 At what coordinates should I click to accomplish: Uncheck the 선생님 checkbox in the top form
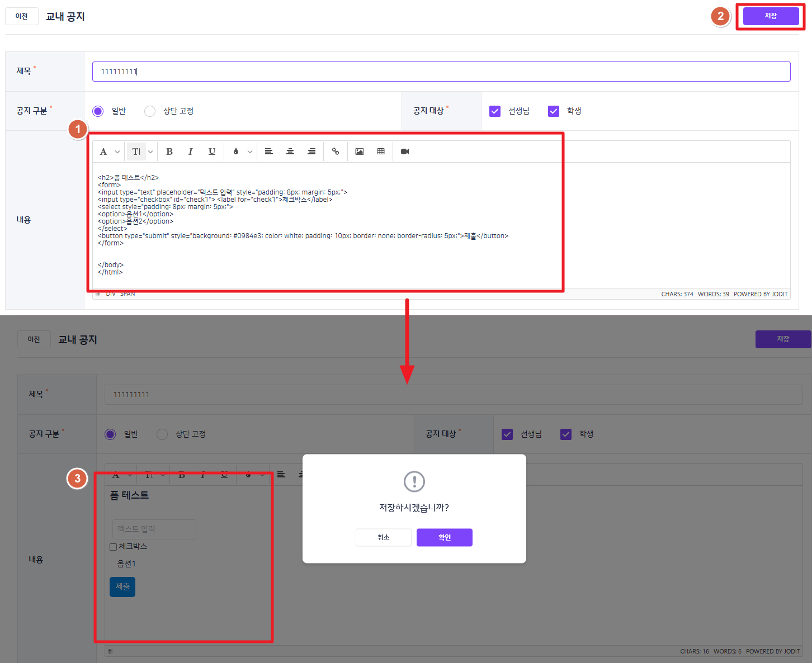click(x=495, y=111)
